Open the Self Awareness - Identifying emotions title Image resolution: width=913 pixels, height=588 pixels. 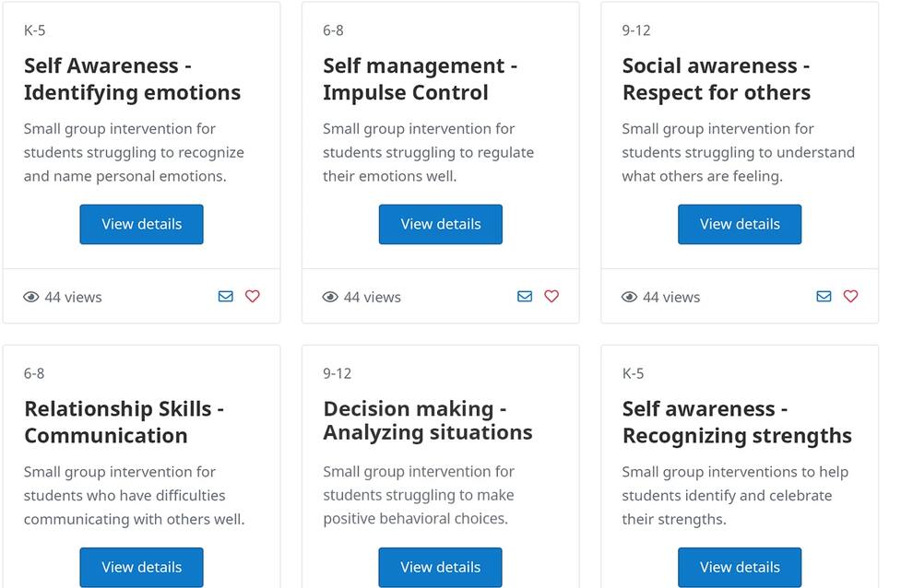coord(132,79)
